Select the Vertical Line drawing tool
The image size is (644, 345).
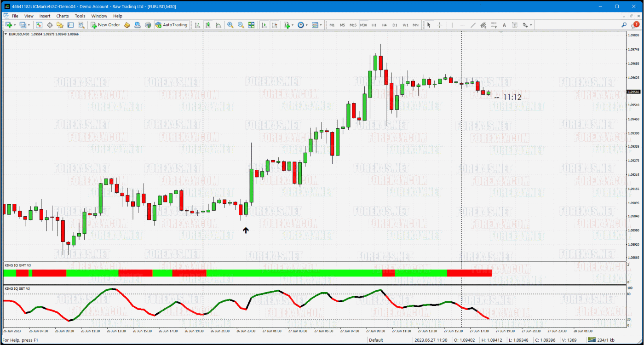coord(452,25)
